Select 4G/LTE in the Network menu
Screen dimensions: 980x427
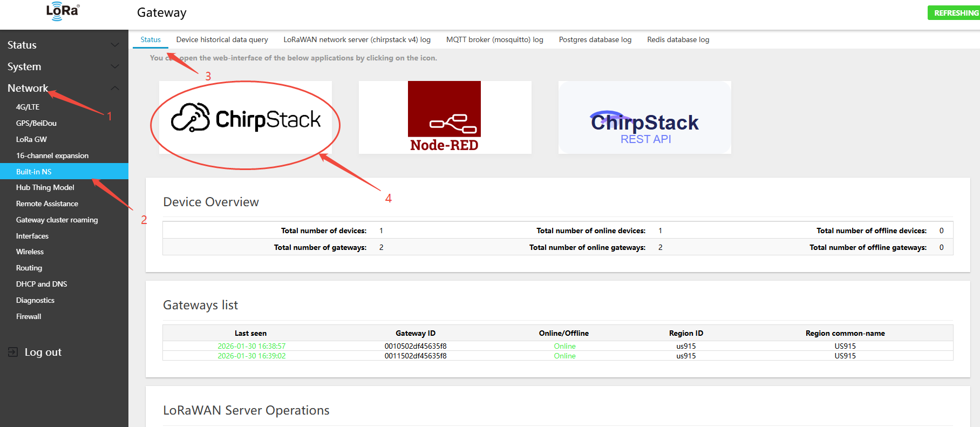[28, 107]
